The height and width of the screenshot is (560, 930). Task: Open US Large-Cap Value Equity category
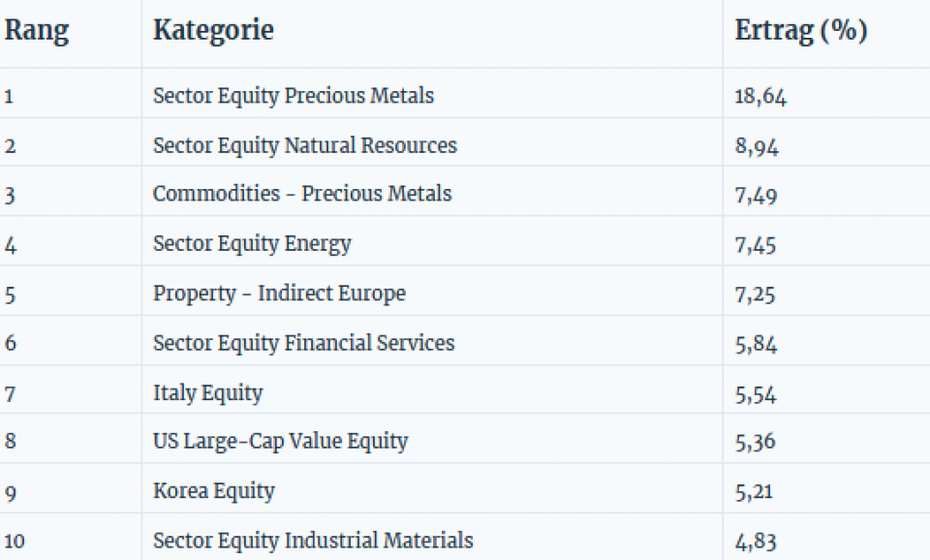pos(280,442)
